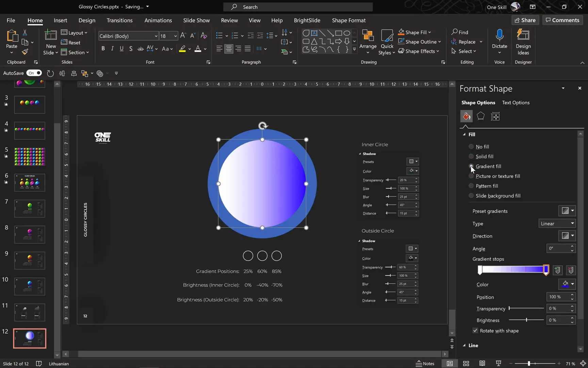
Task: Toggle the Rotate with shape checkbox
Action: (x=475, y=331)
